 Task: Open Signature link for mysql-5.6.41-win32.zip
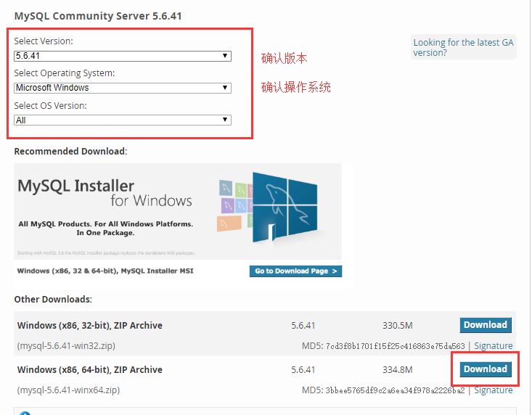(494, 346)
